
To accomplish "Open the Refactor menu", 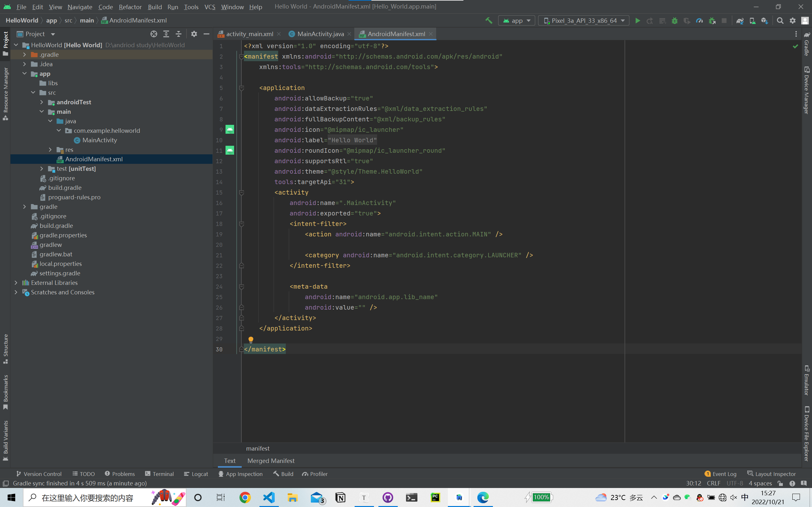I will [x=130, y=7].
